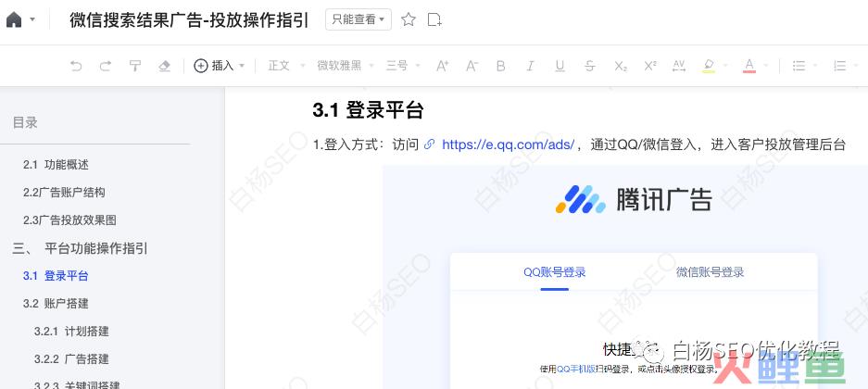Click the new document icon
The width and height of the screenshot is (868, 389).
click(x=435, y=20)
